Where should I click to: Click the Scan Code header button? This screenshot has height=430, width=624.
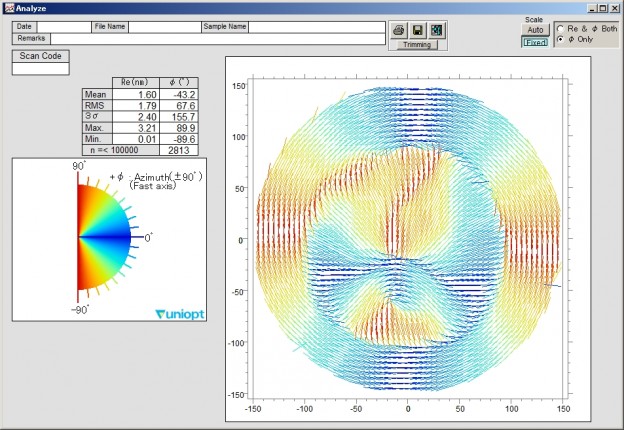[x=41, y=56]
